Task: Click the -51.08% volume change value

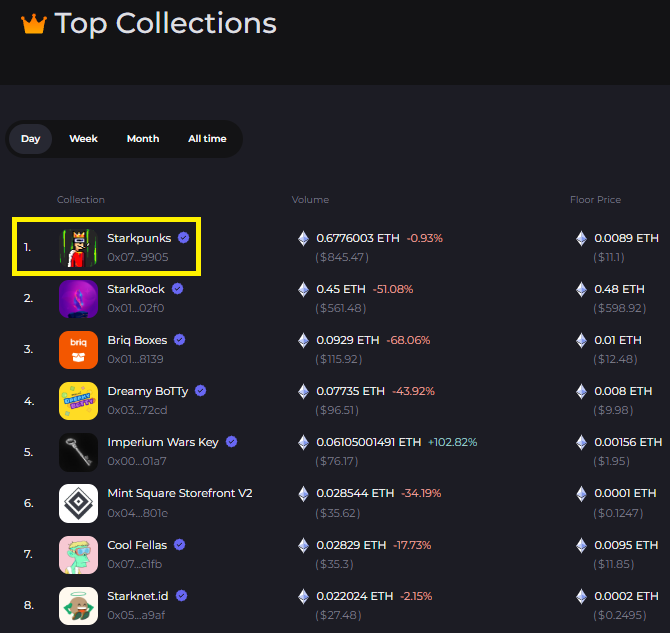Action: (393, 289)
